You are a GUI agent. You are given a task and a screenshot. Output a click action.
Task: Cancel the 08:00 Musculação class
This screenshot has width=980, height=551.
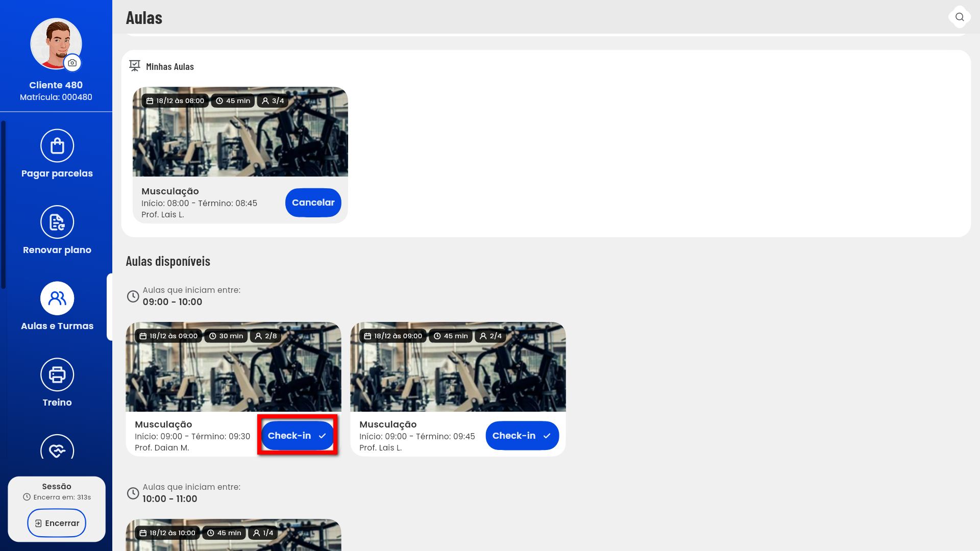(x=313, y=203)
